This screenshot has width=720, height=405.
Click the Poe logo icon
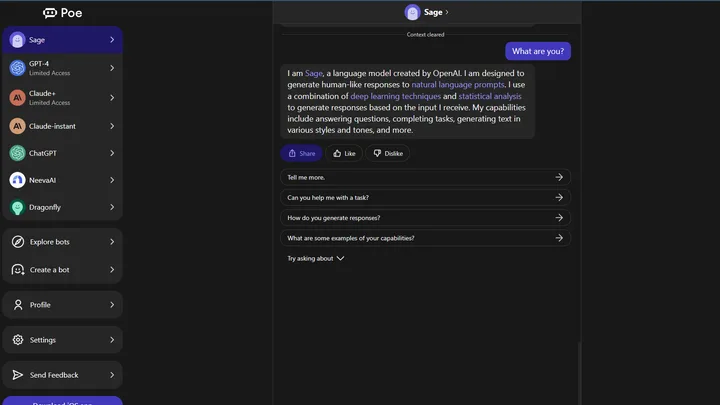50,13
